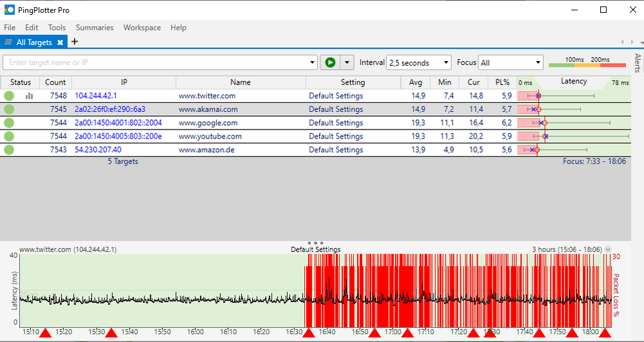Image resolution: width=644 pixels, height=342 pixels.
Task: Sort by the Setting column header
Action: pos(353,82)
